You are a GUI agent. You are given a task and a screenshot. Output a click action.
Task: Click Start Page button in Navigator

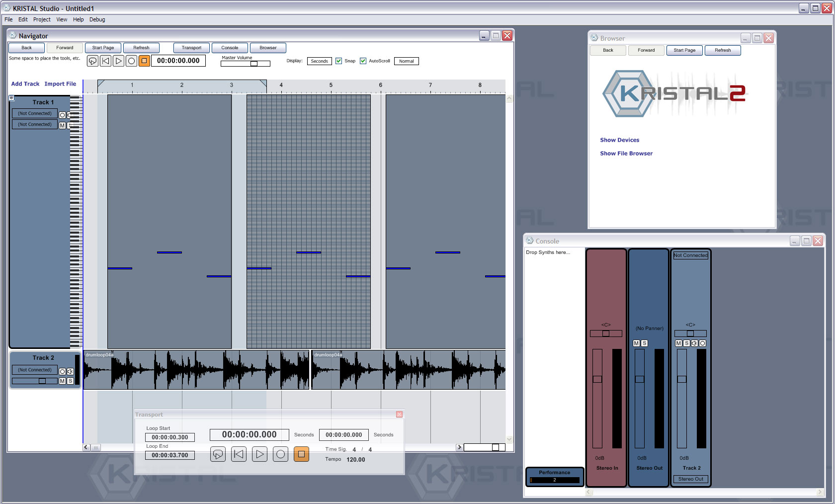pyautogui.click(x=103, y=48)
